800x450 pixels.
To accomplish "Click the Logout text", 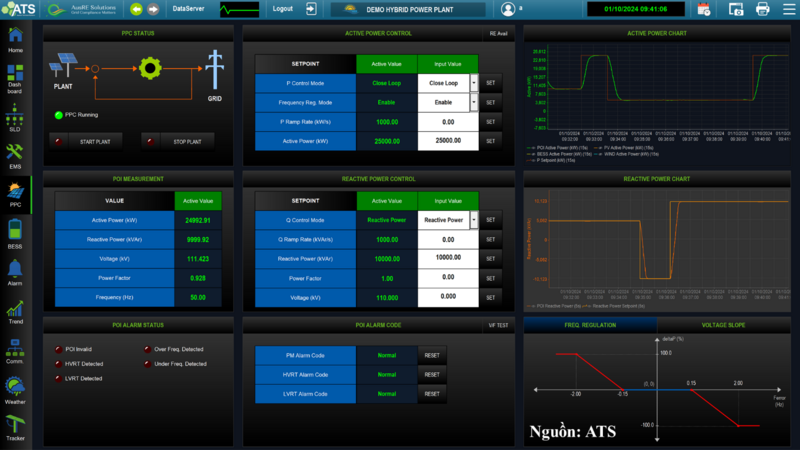I will (x=283, y=9).
